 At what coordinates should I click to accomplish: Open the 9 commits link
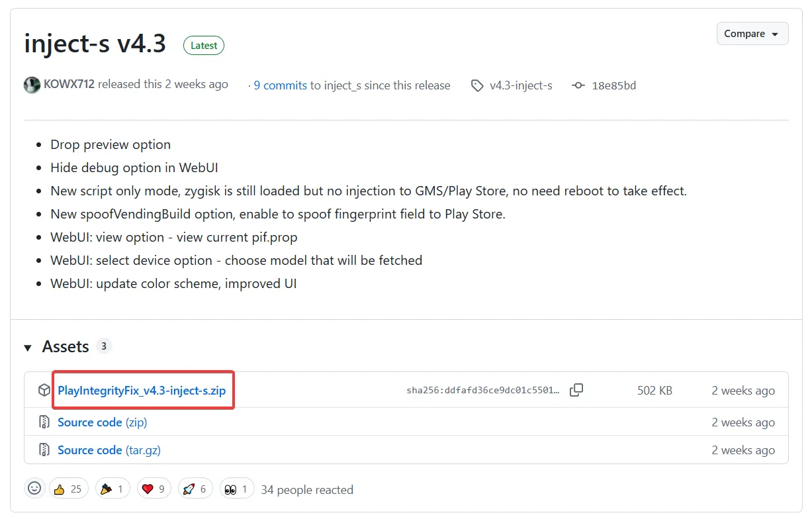pos(280,85)
